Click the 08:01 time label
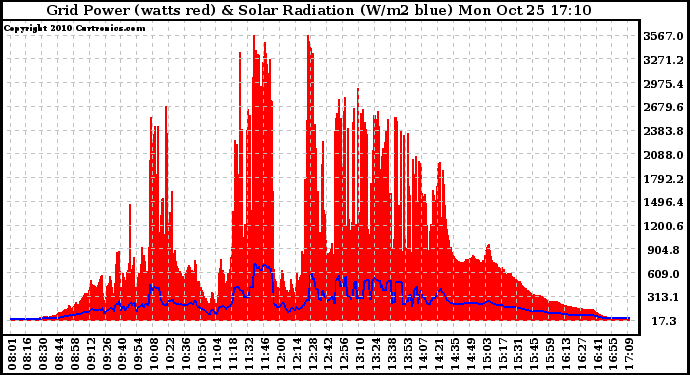This screenshot has width=690, height=375. tap(11, 353)
